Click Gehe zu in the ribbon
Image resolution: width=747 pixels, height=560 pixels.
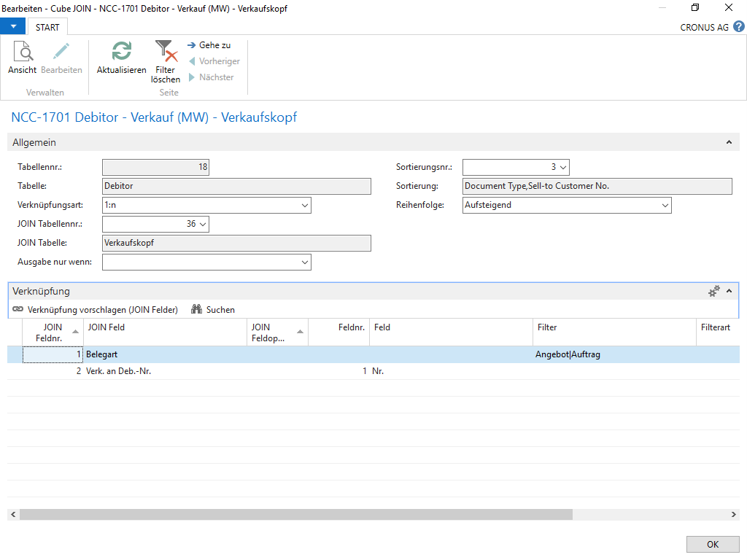point(209,45)
